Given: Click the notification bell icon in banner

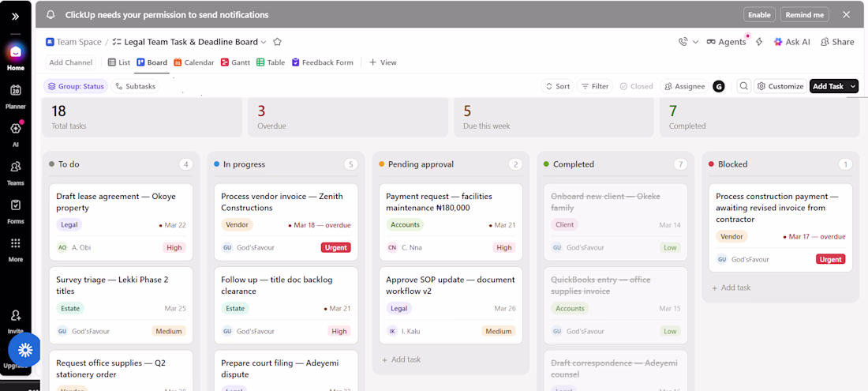Looking at the screenshot, I should 51,15.
